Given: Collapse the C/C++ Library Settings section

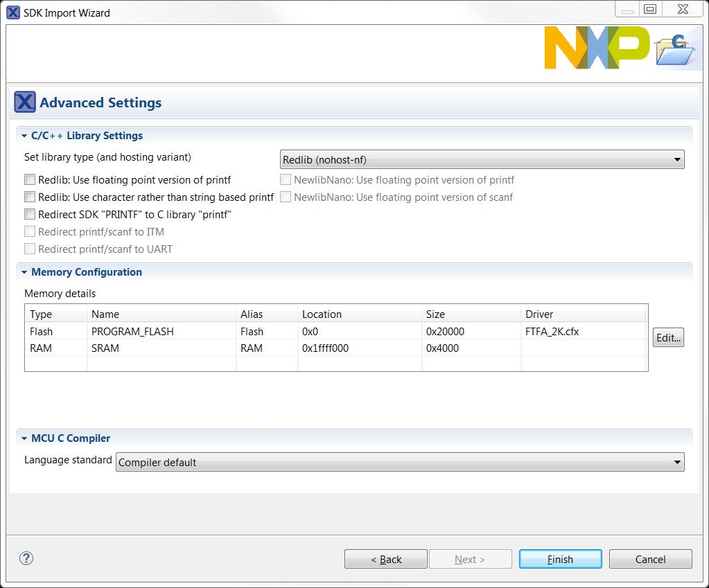Looking at the screenshot, I should [24, 136].
